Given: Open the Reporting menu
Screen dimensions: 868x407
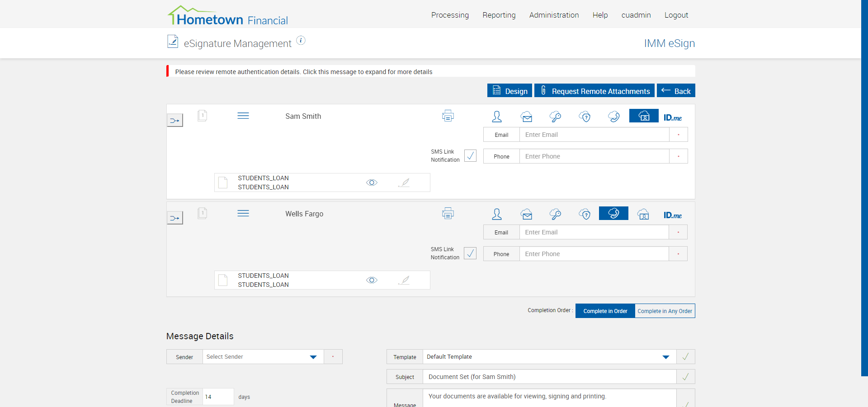Looking at the screenshot, I should [499, 15].
